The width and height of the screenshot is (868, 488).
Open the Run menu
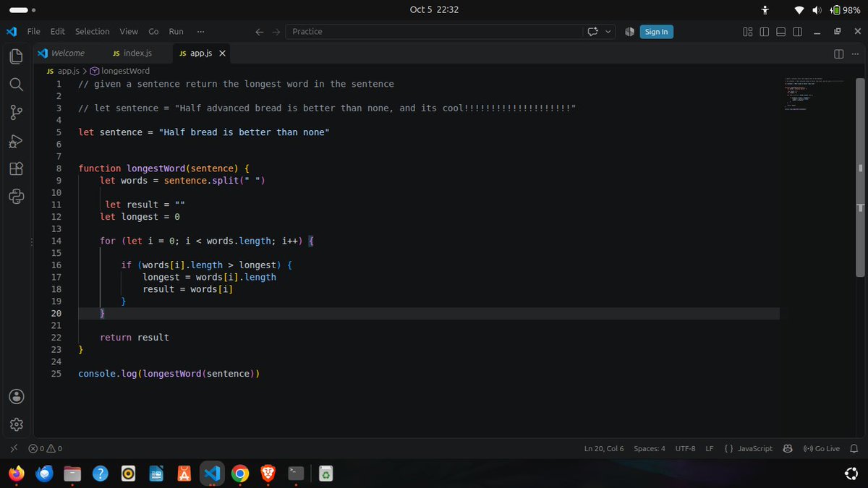(176, 31)
